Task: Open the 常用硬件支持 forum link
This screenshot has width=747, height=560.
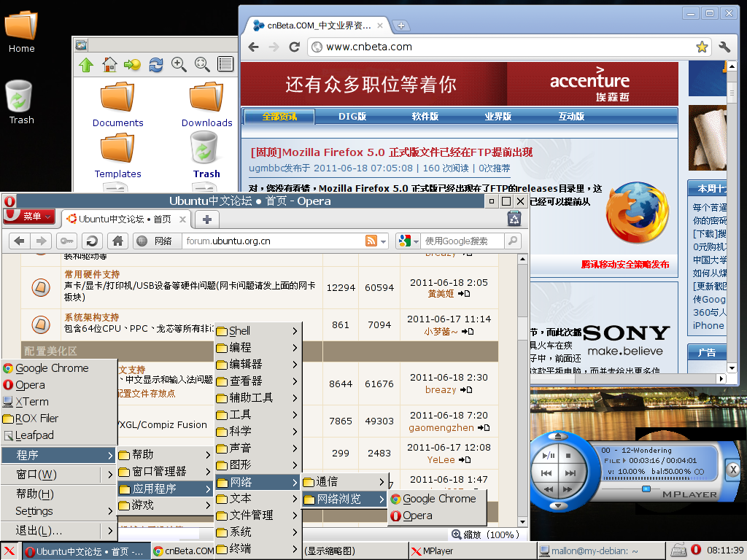Action: tap(92, 274)
